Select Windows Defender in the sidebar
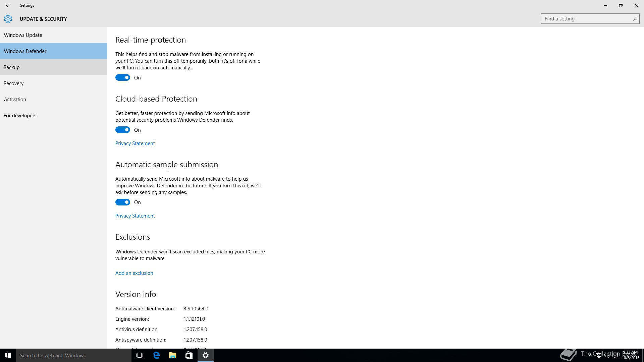The width and height of the screenshot is (644, 362). (54, 51)
